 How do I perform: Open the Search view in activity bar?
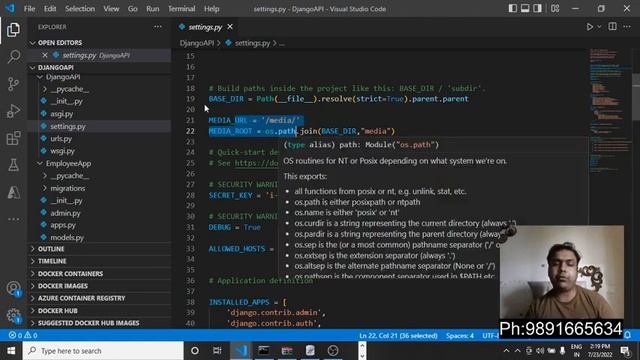point(13,56)
